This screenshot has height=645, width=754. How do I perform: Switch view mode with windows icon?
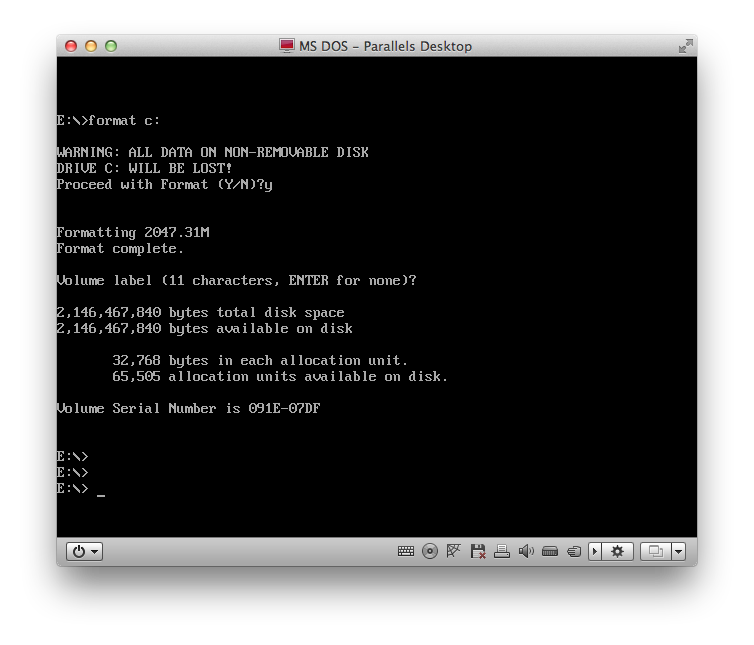pos(656,551)
